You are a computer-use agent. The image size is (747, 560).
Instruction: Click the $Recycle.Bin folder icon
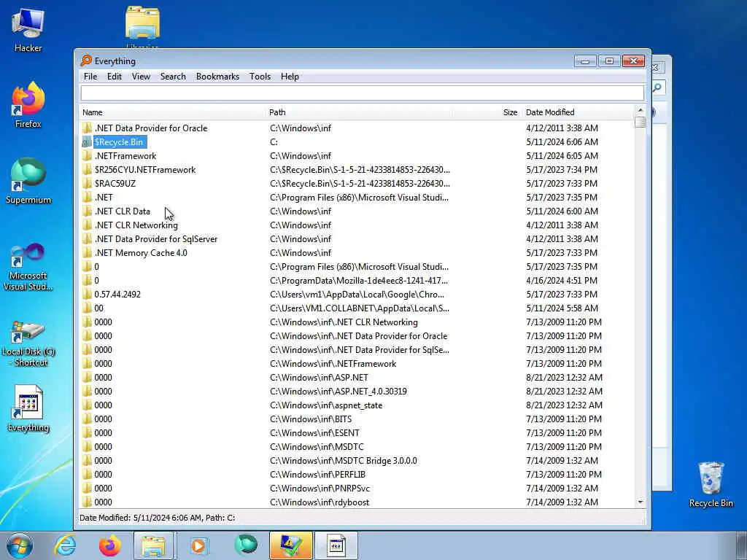tap(87, 142)
